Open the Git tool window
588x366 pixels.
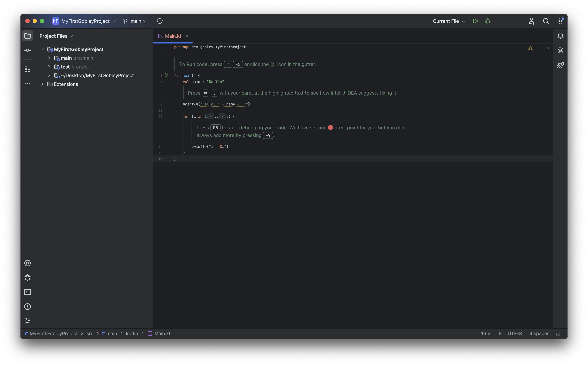coord(28,321)
